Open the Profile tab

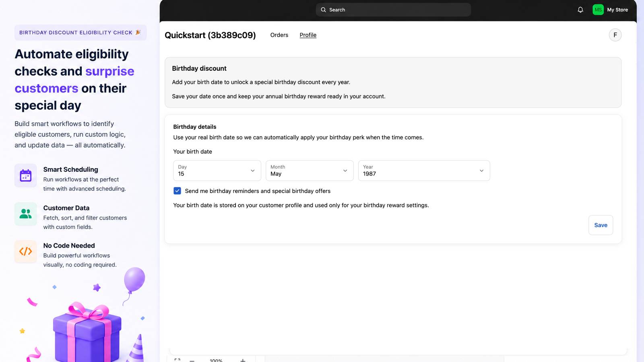pos(308,35)
